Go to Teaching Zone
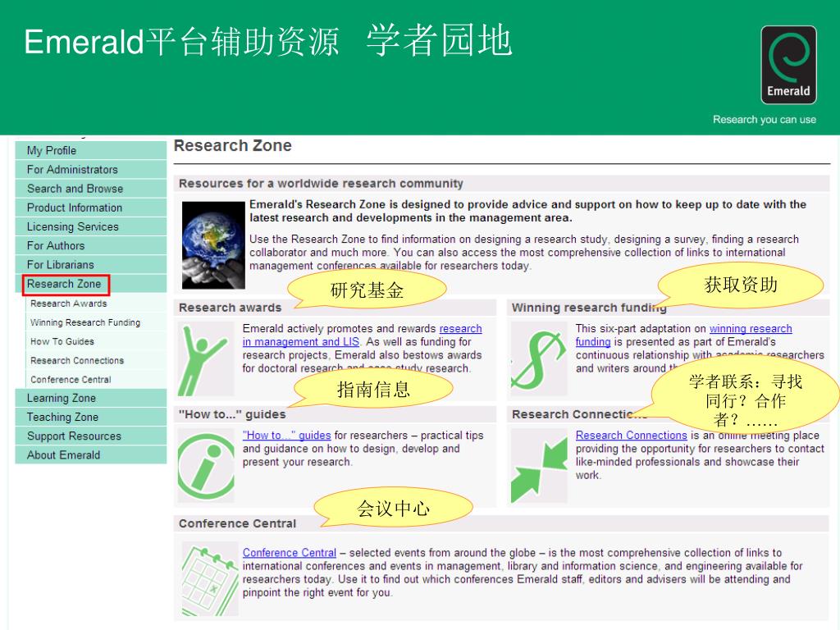 [x=91, y=417]
